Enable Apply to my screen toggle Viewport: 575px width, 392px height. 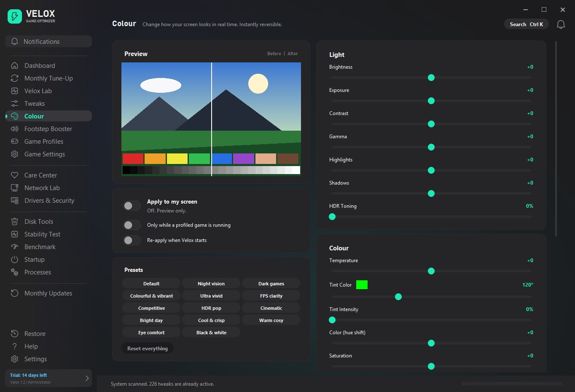tap(132, 206)
